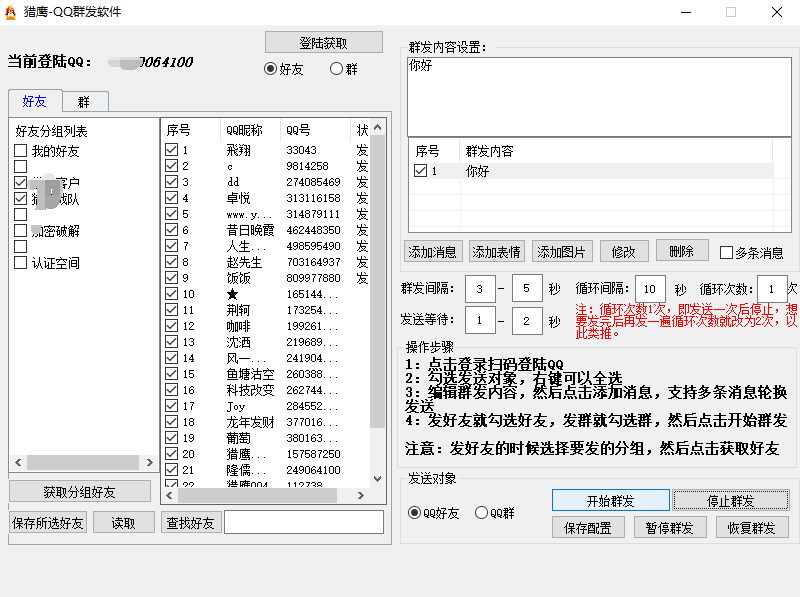
Task: Uncheck message 1 你好 checkbox
Action: tap(420, 170)
